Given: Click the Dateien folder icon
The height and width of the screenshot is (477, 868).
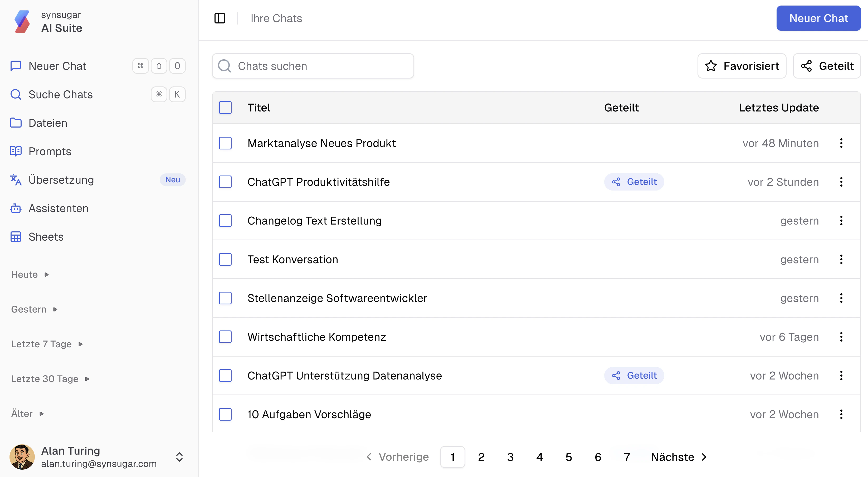Looking at the screenshot, I should coord(16,123).
